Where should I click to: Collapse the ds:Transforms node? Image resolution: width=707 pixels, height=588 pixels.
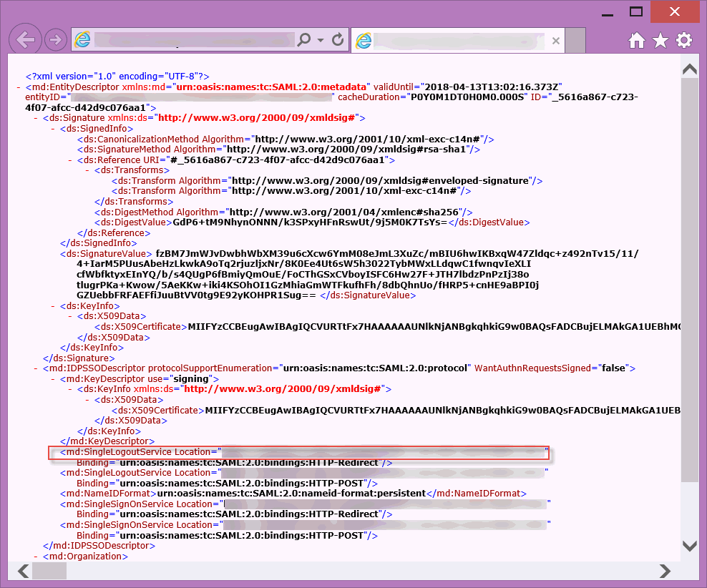coord(87,171)
